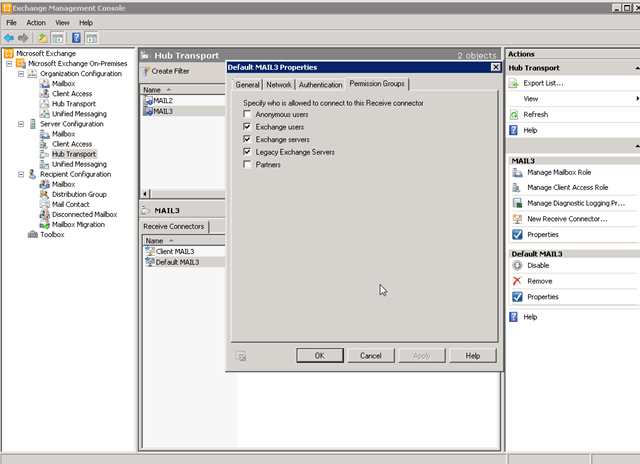This screenshot has height=464, width=640.
Task: Click the red Remove X icon
Action: (517, 281)
